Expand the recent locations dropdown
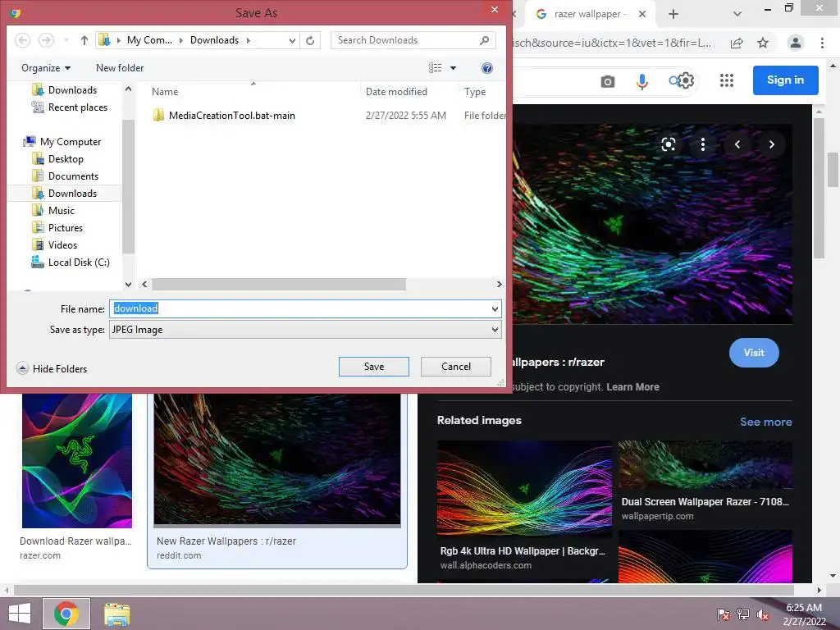 66,40
